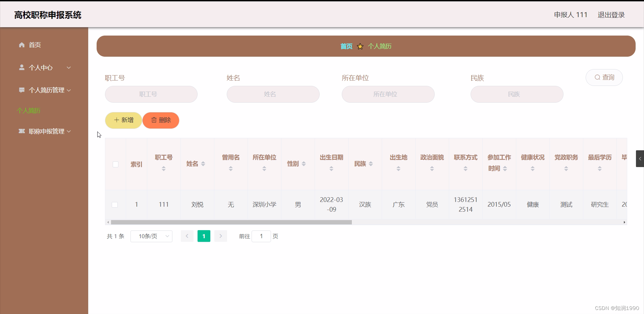Click the magnifier icon in the 查询 button
Viewport: 644px width, 314px height.
point(597,77)
